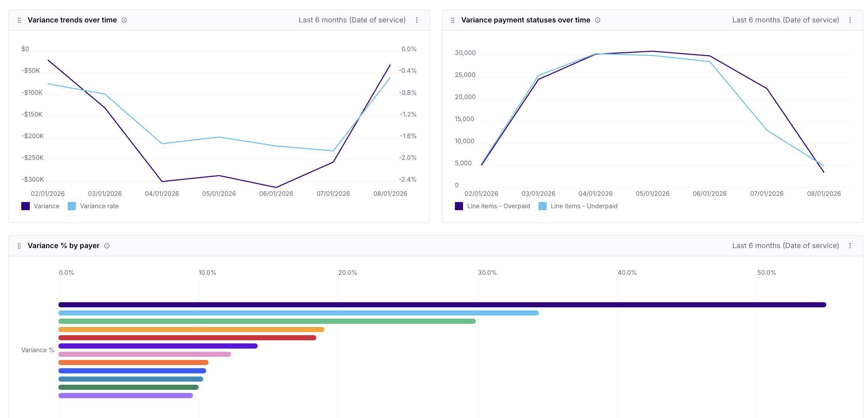Click the -$300K axis value
868x418 pixels.
32,179
